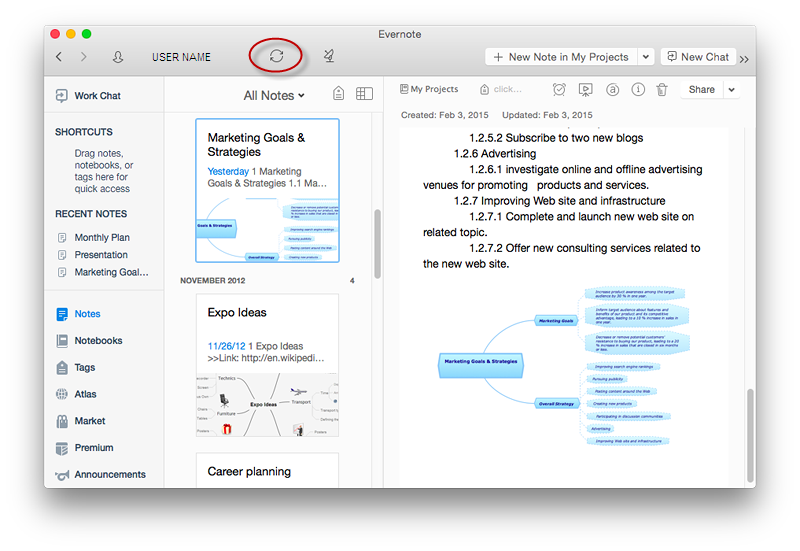Open the Marketing Goal... recent note
The height and width of the screenshot is (551, 800).
point(111,272)
